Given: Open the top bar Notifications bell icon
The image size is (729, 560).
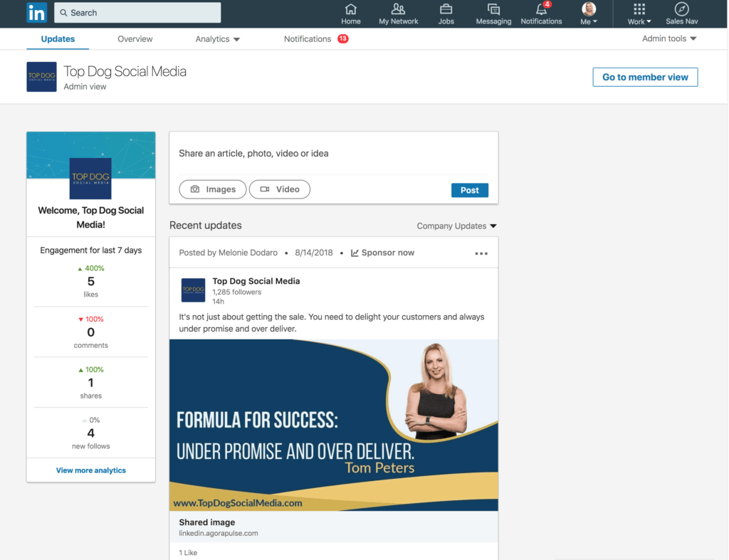Looking at the screenshot, I should click(541, 9).
